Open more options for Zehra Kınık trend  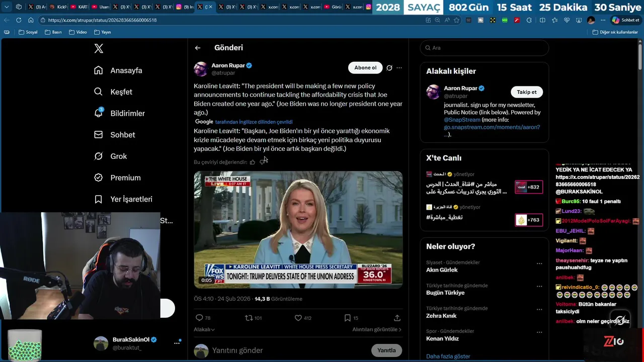click(x=539, y=309)
